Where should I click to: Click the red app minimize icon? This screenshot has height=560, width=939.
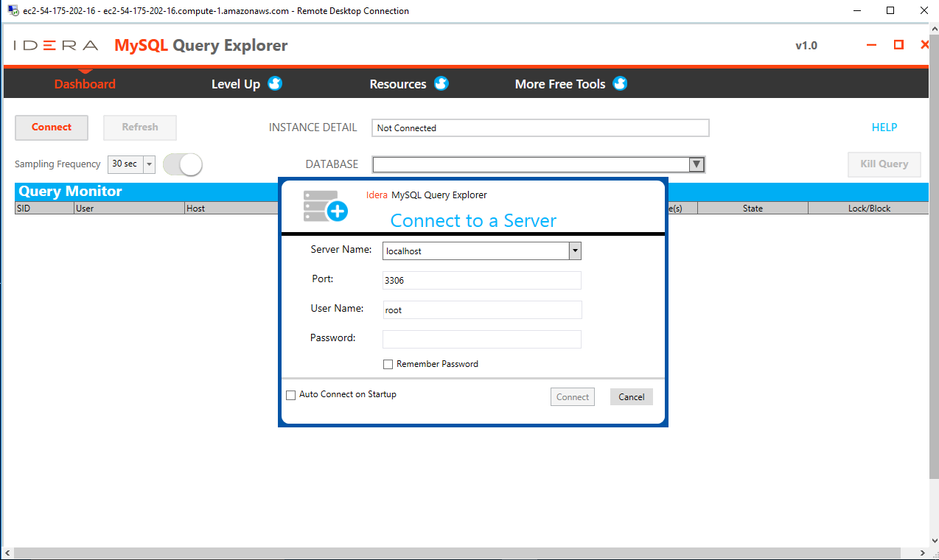pos(871,44)
